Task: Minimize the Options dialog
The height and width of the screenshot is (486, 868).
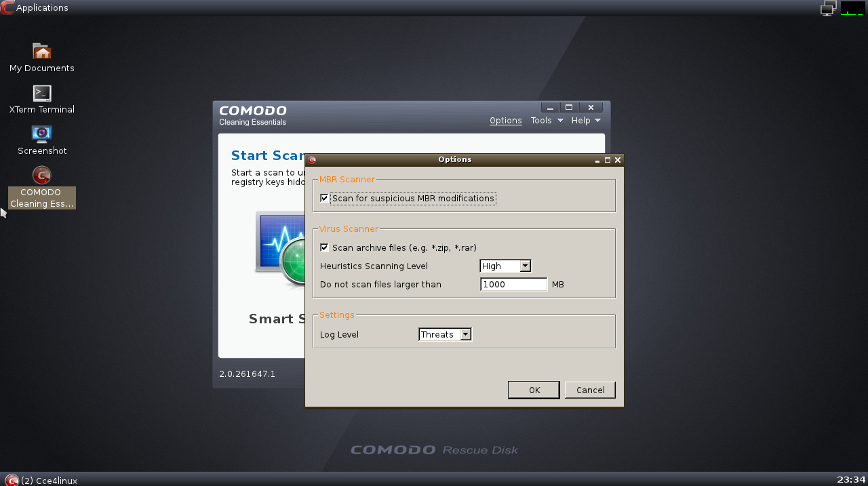Action: [x=597, y=160]
